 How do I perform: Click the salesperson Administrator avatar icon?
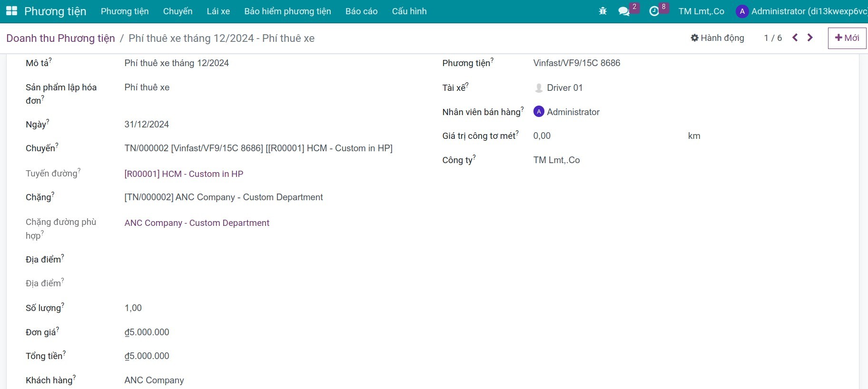[539, 112]
